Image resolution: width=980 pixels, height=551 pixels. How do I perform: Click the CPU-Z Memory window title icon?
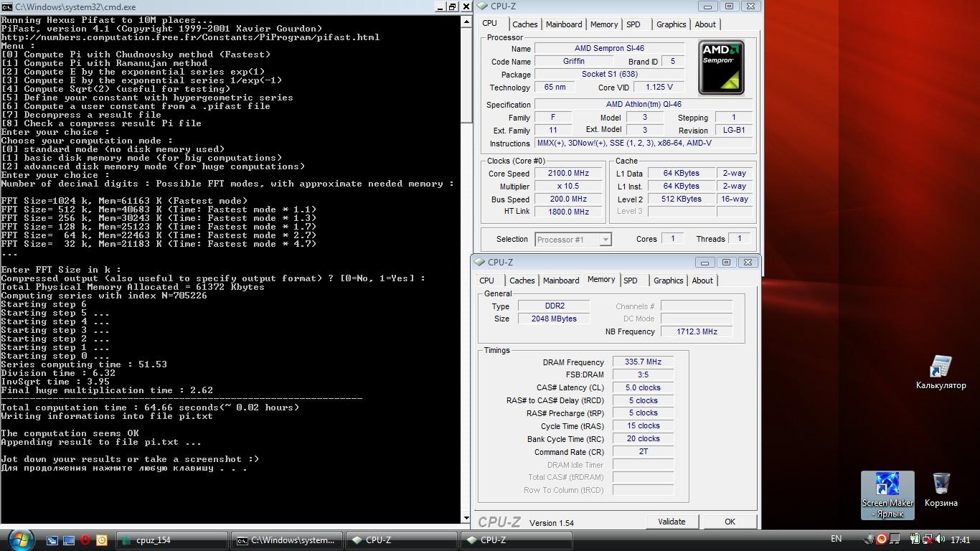481,263
